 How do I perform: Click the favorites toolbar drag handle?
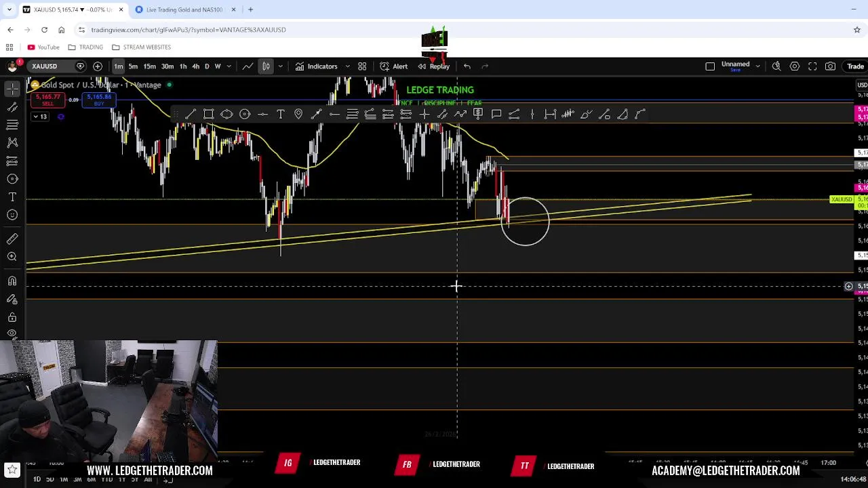(x=176, y=115)
